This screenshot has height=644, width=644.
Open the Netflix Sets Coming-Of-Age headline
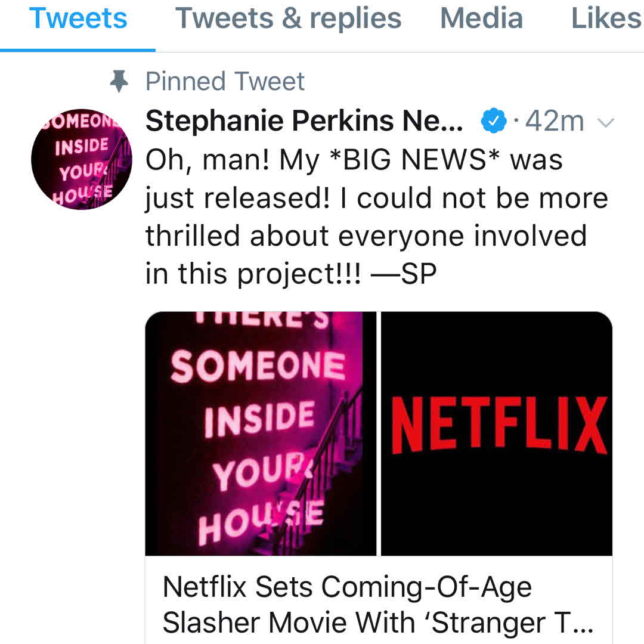pyautogui.click(x=346, y=587)
